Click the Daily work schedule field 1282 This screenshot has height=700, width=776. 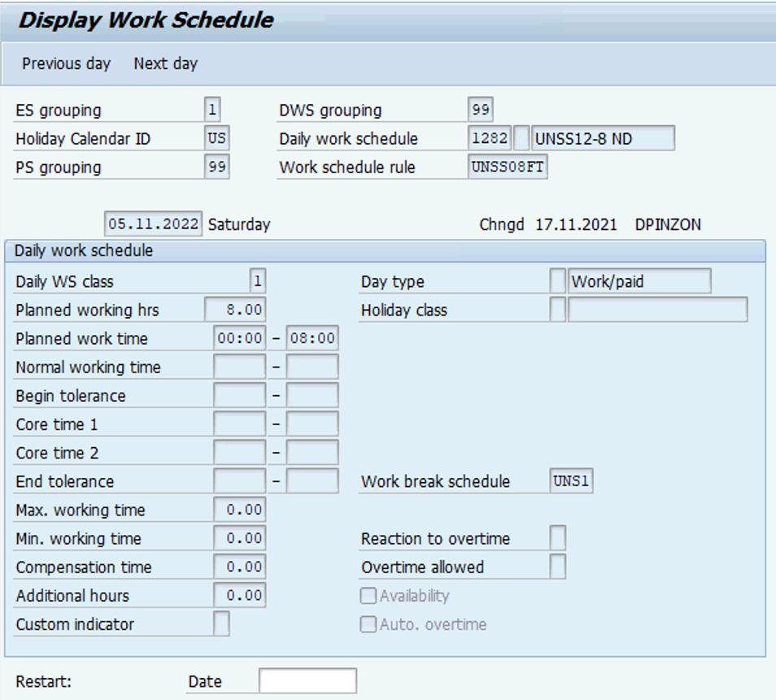(490, 138)
